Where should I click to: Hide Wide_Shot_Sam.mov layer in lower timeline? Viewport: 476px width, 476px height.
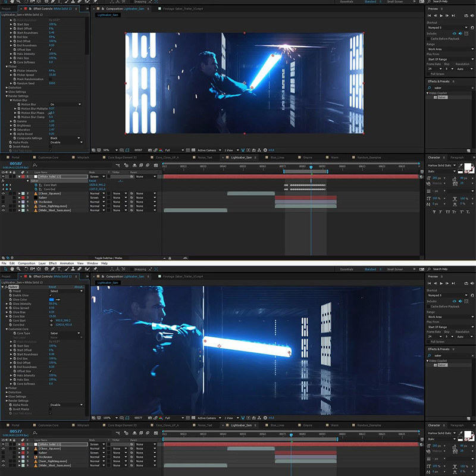point(3,465)
